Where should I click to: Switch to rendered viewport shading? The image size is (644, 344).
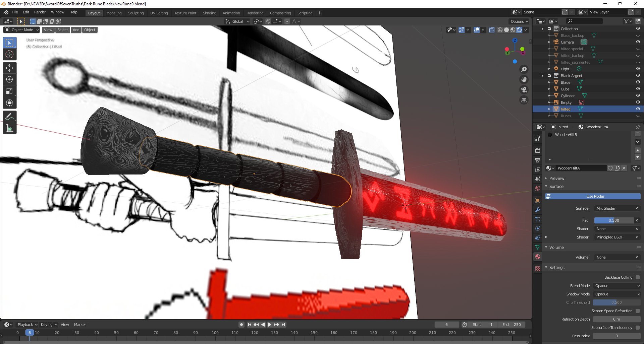coord(519,30)
